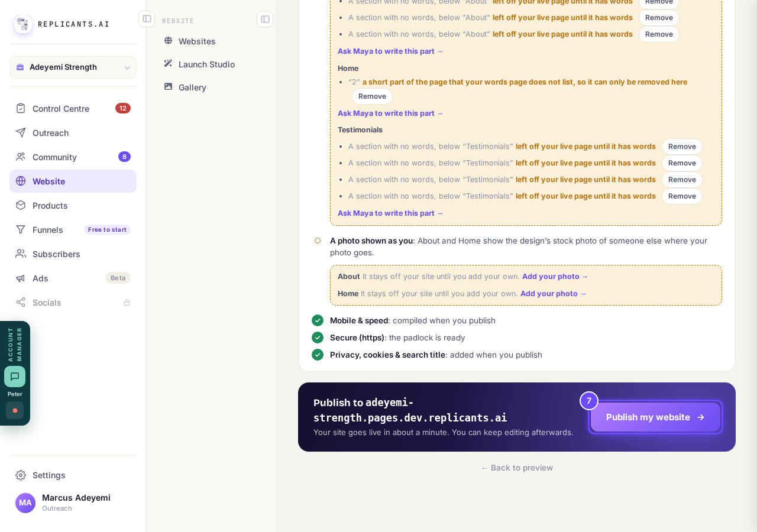Click Add your photo link for Home

pos(554,293)
